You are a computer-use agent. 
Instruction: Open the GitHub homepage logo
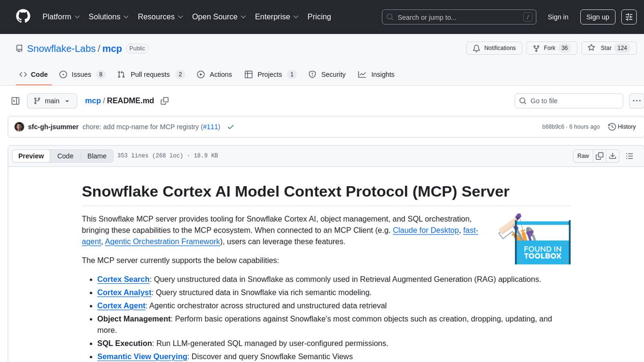point(23,17)
